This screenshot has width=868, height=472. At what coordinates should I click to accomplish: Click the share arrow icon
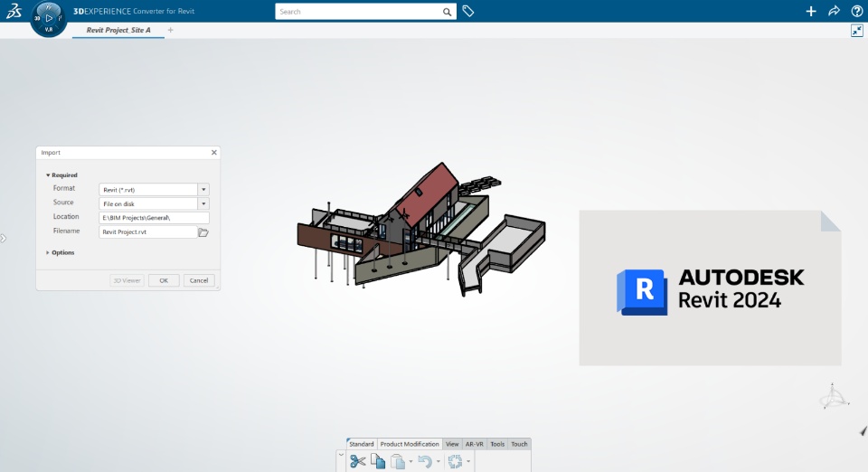[x=834, y=11]
